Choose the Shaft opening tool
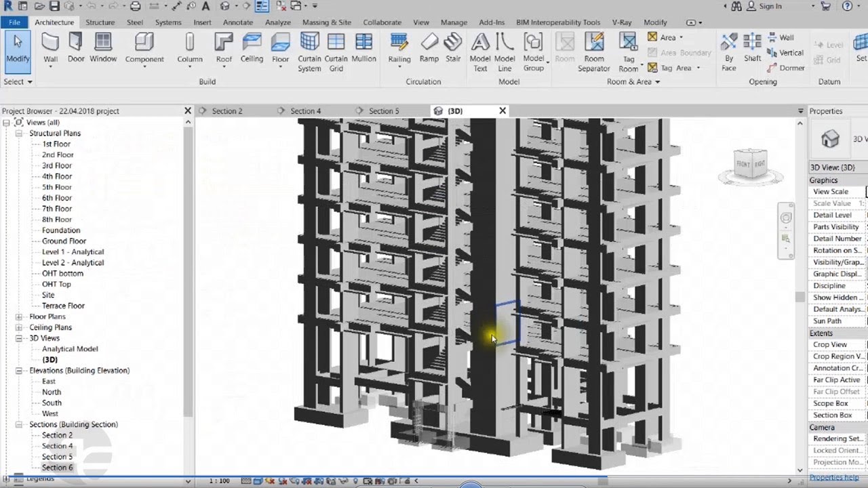This screenshot has height=488, width=868. [752, 48]
